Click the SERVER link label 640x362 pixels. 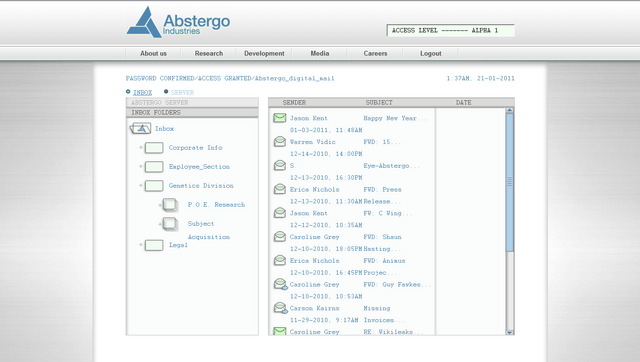point(182,93)
